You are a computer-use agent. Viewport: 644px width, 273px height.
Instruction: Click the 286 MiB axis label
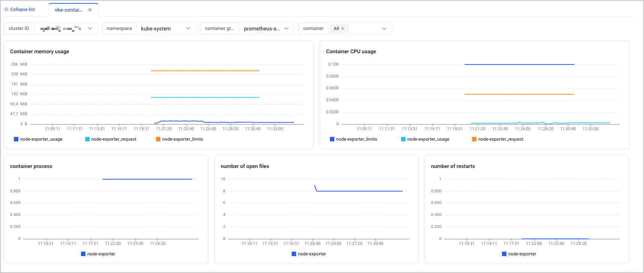point(19,64)
